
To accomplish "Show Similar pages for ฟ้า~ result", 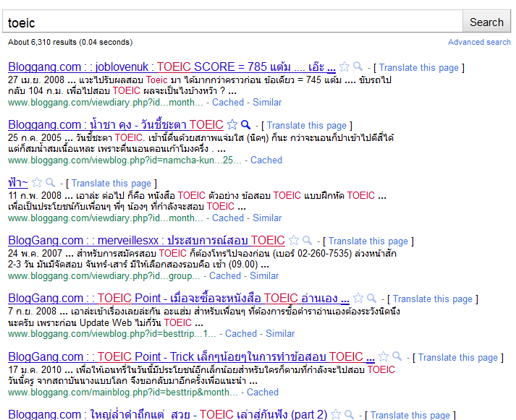I will 267,218.
